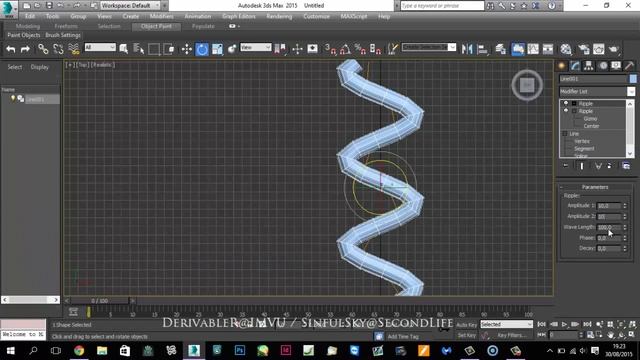Click the Auto Key button

(466, 325)
